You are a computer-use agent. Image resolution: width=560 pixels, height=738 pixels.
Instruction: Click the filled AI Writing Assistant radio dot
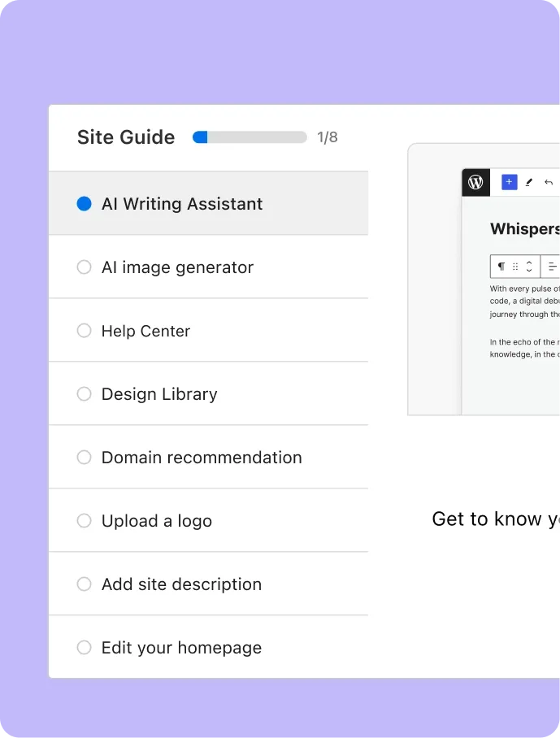coord(84,204)
